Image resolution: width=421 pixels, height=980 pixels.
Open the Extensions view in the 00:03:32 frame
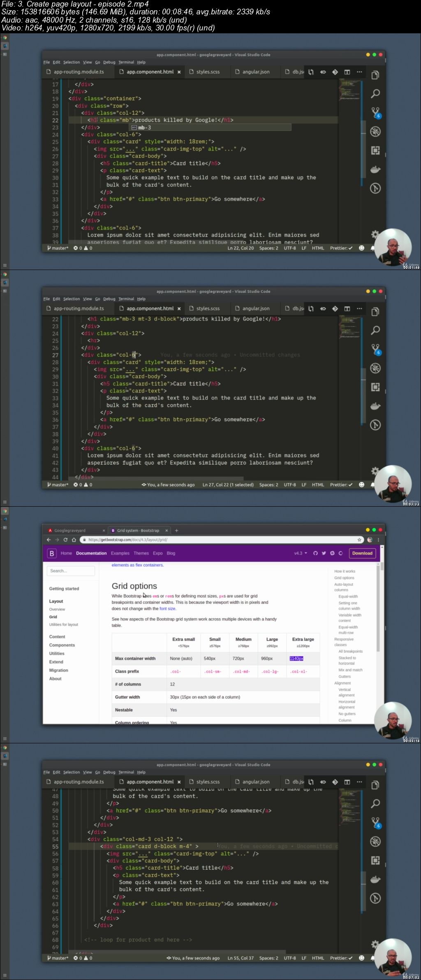click(x=375, y=387)
